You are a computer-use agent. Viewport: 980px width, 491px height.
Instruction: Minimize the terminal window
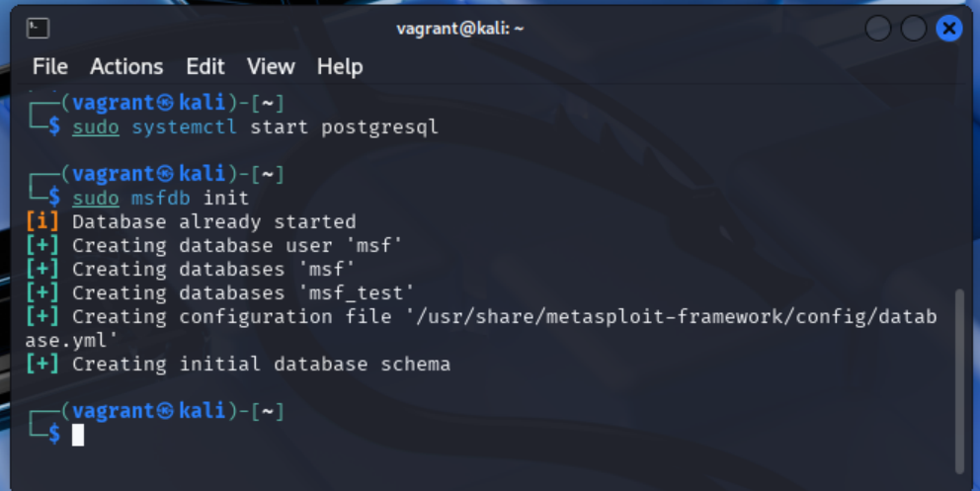(x=878, y=29)
